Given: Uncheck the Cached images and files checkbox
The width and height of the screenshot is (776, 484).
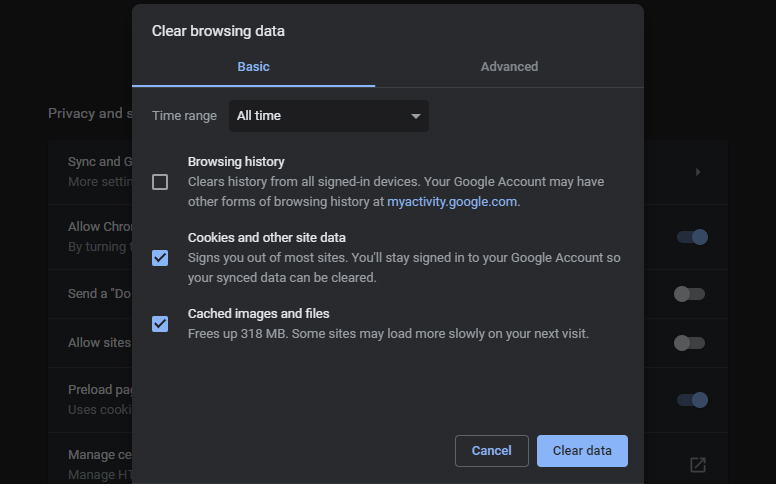Looking at the screenshot, I should point(160,324).
